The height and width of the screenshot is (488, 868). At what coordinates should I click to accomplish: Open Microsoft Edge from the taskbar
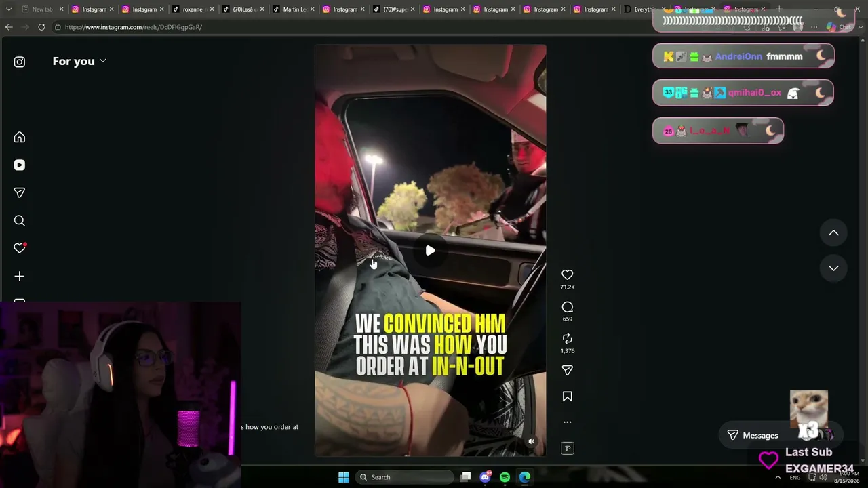click(525, 477)
